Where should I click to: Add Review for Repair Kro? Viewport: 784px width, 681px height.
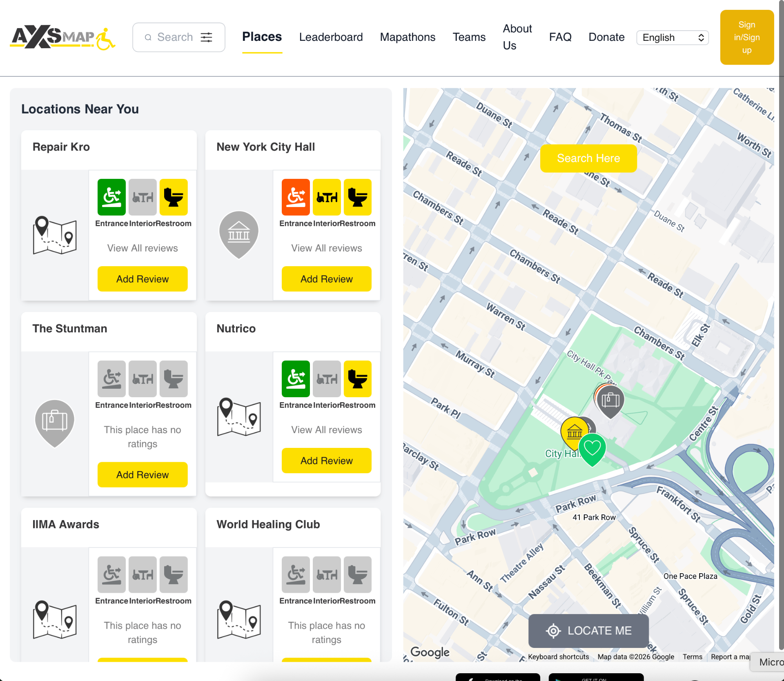[143, 279]
